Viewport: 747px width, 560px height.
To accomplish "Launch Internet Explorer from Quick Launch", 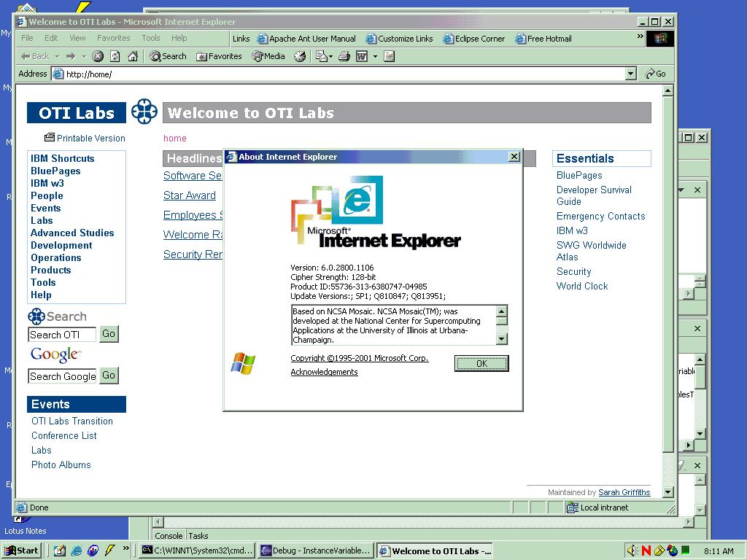I will pyautogui.click(x=76, y=551).
